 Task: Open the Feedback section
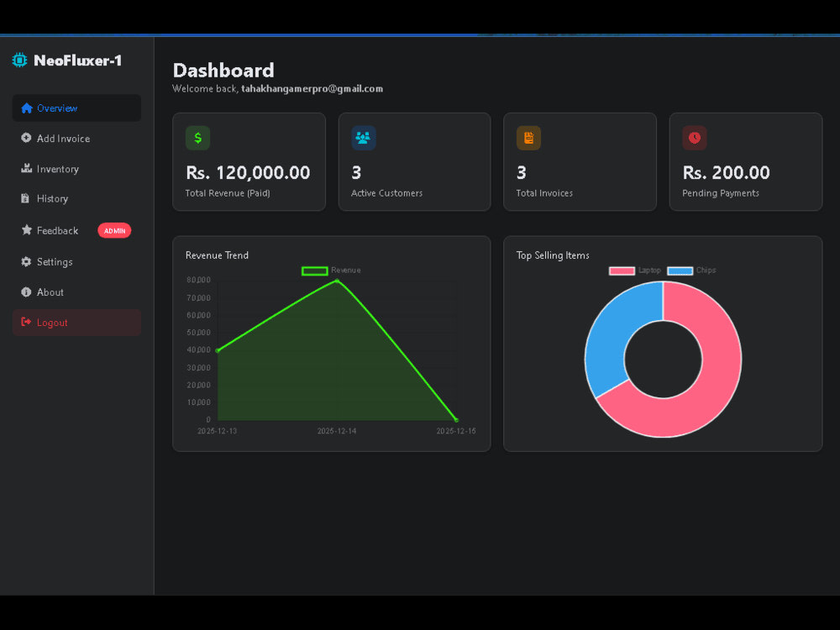[76, 230]
